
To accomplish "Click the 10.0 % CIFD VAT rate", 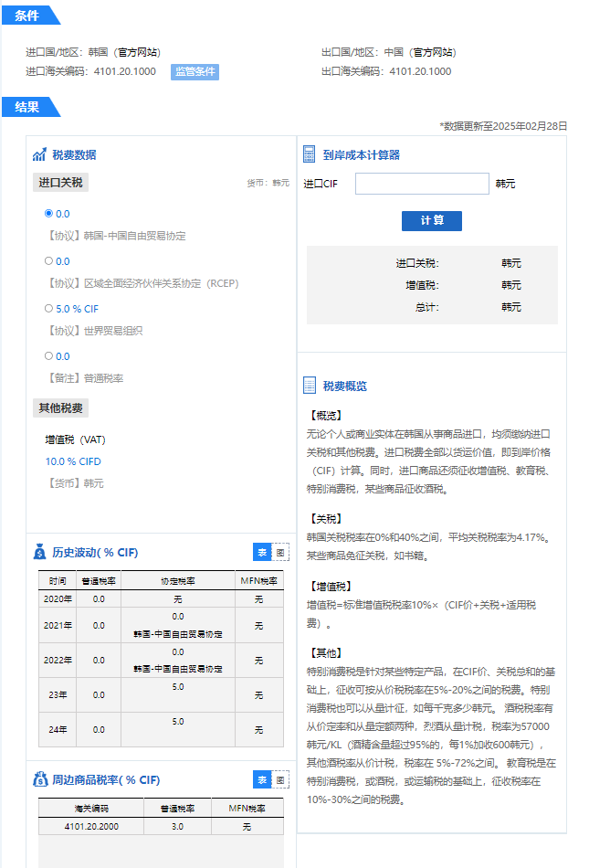I will point(71,461).
